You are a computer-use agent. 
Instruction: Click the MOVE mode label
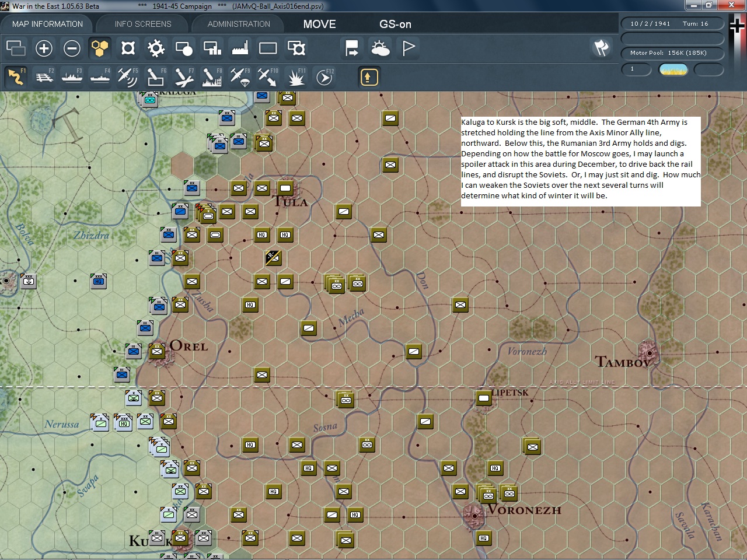[319, 24]
